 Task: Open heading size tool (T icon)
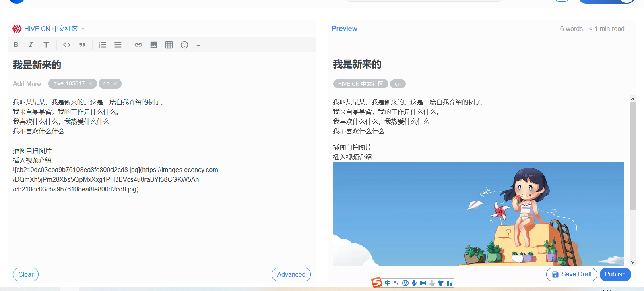46,45
